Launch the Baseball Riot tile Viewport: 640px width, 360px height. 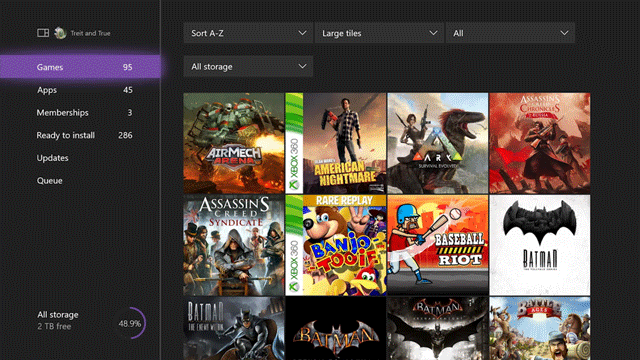pyautogui.click(x=438, y=245)
